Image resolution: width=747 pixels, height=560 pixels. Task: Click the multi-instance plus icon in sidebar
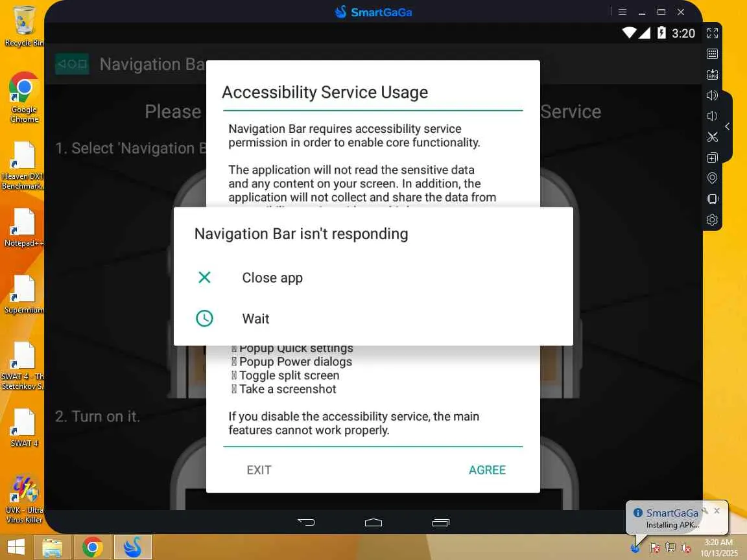pyautogui.click(x=712, y=157)
